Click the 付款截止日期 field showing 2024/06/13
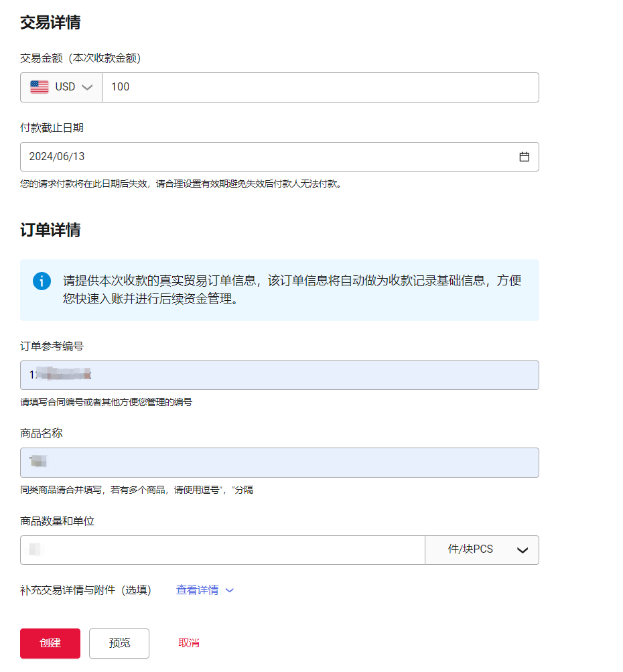623x672 pixels. click(268, 157)
